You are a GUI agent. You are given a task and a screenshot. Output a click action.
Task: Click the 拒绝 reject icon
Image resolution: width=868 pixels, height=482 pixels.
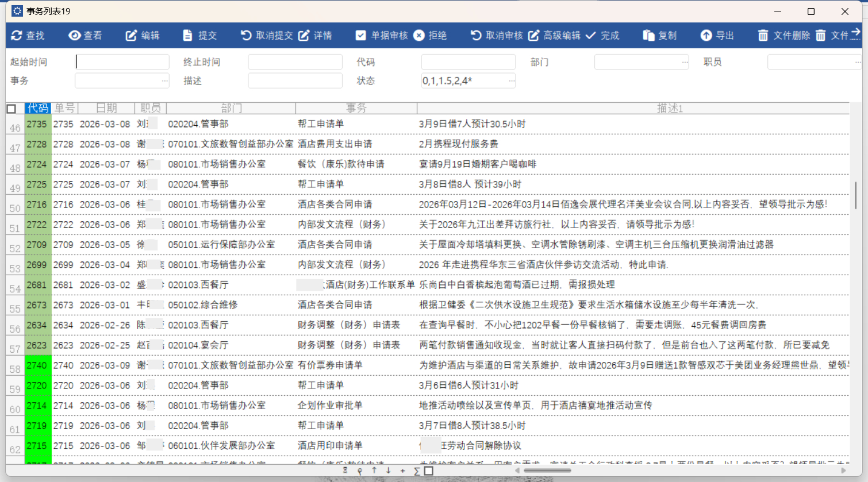click(x=419, y=36)
